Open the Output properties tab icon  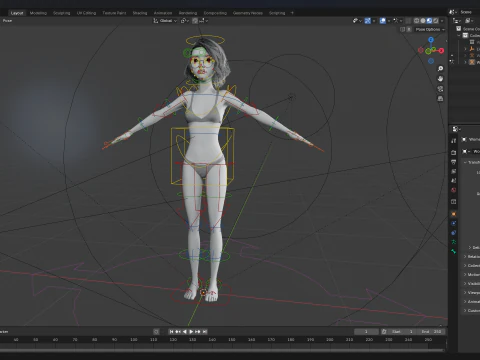pos(454,162)
